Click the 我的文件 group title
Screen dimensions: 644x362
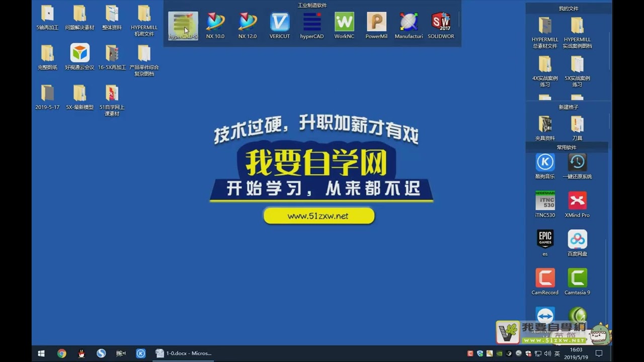tap(569, 9)
